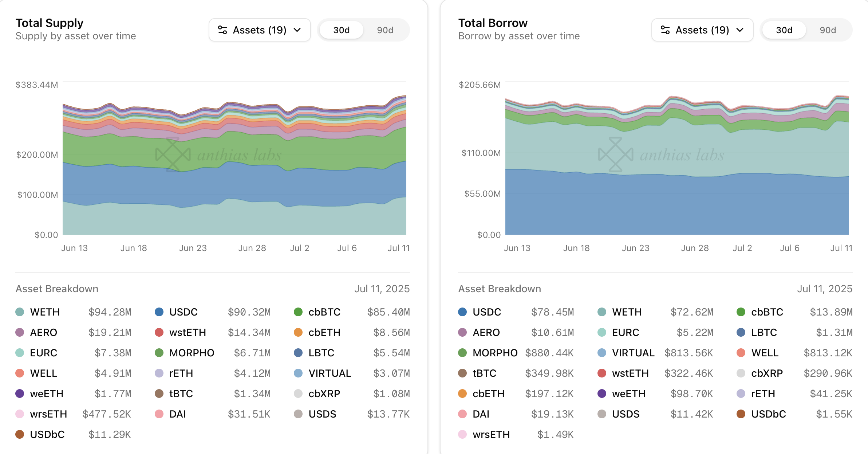Viewport: 868px width, 454px height.
Task: Select 90d range in Total Borrow
Action: click(x=828, y=30)
